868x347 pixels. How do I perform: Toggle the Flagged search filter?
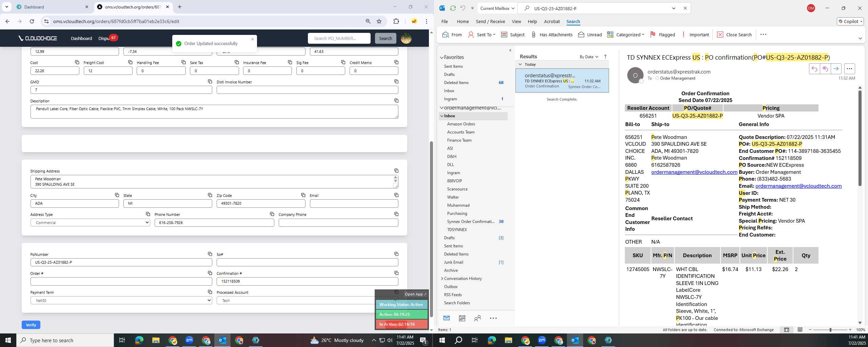coord(663,35)
